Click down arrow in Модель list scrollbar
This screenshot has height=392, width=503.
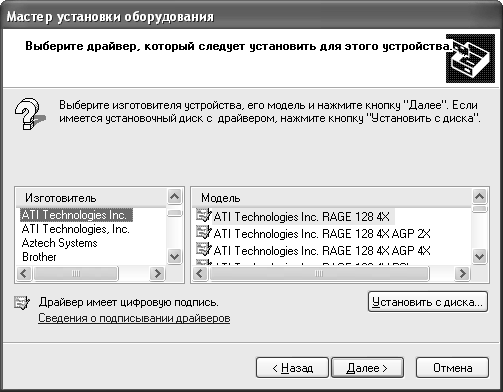(x=480, y=257)
